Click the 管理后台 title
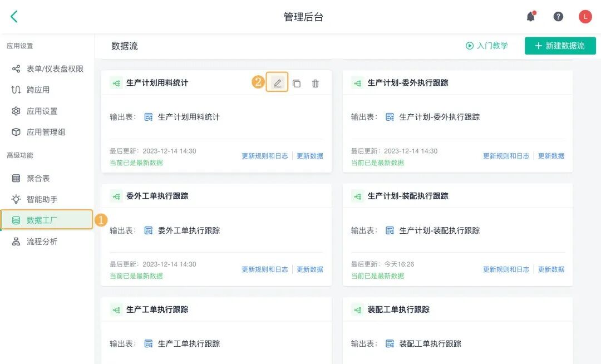 click(x=303, y=17)
